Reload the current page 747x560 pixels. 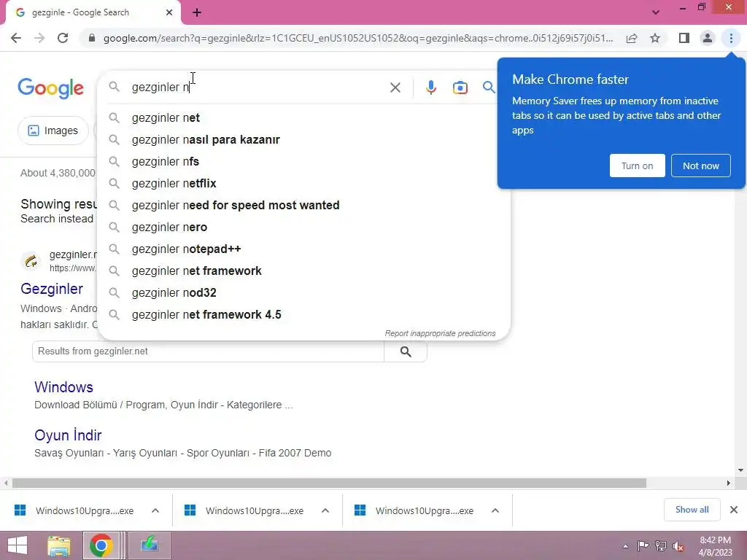(x=63, y=38)
